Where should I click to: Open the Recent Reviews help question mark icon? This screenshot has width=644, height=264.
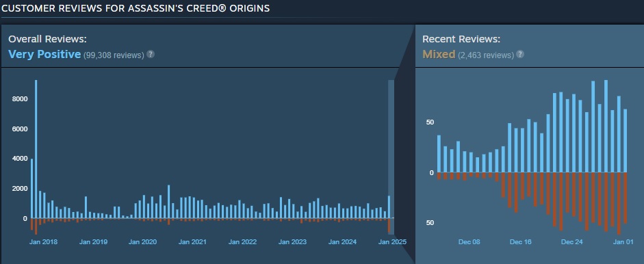[x=520, y=54]
